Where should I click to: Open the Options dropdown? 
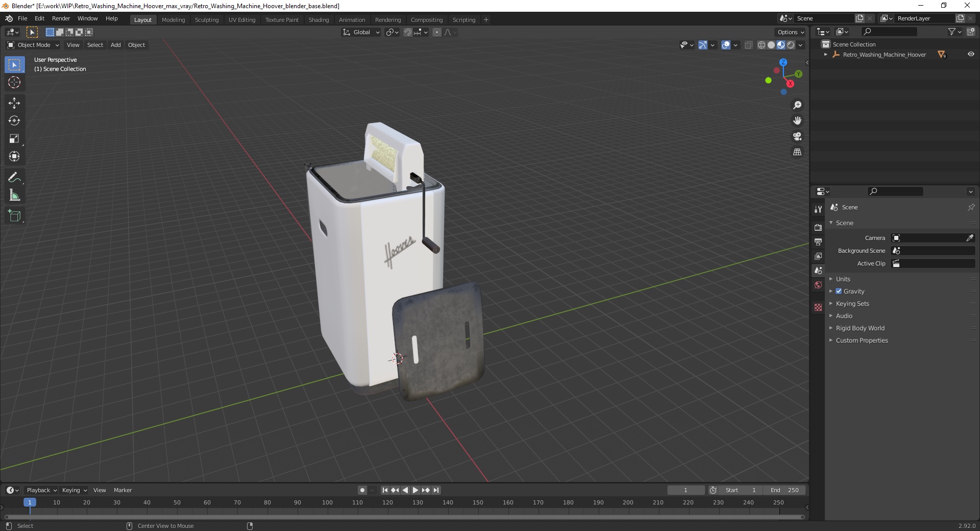pos(791,32)
